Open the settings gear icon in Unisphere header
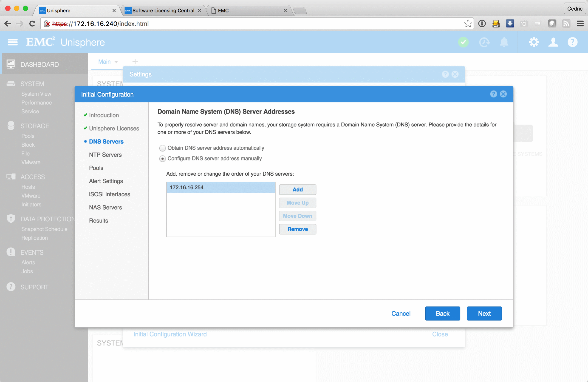Image resolution: width=588 pixels, height=382 pixels. click(534, 42)
